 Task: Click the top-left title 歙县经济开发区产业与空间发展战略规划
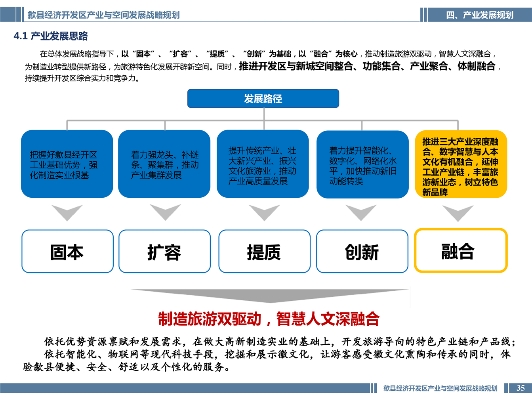click(x=103, y=15)
